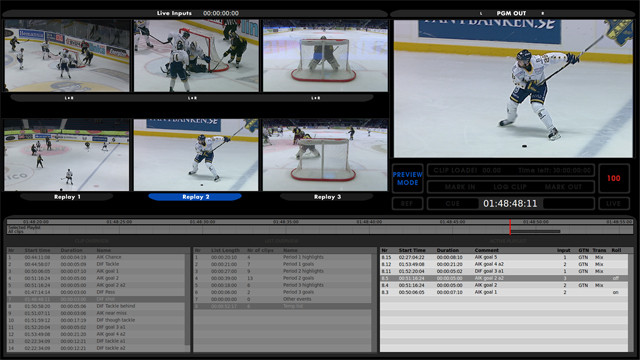
Task: Click the REF button
Action: (407, 203)
